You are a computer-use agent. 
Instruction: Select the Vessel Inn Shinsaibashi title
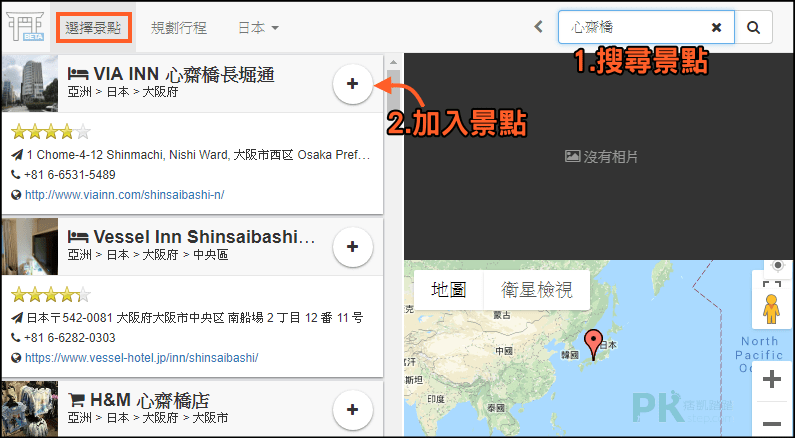coord(204,237)
